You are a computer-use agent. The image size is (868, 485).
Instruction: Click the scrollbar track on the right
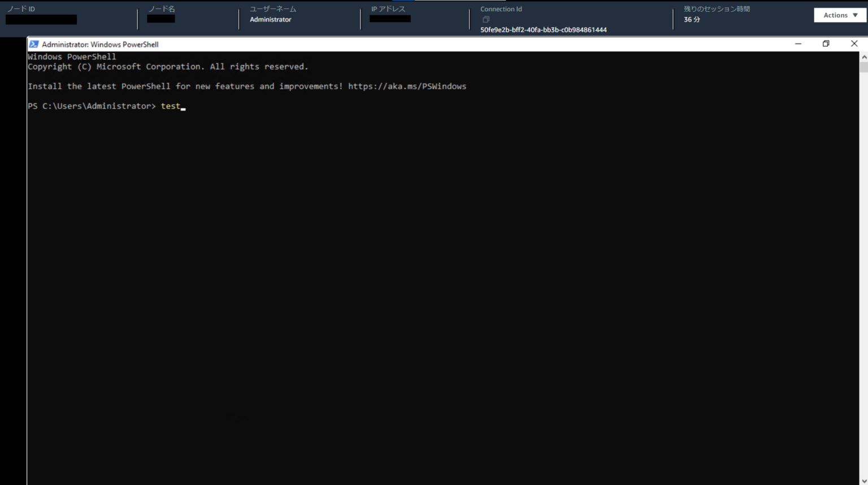(x=864, y=254)
